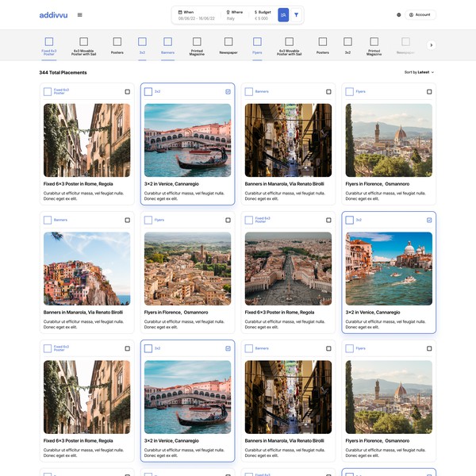Select the Newspaper category icon

[x=228, y=41]
